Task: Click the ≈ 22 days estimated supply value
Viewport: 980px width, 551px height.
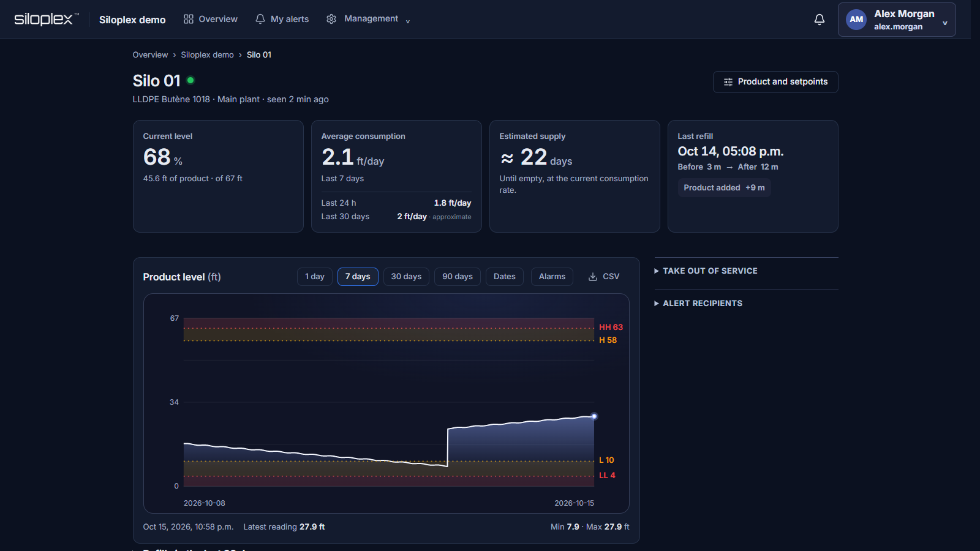Action: 536,158
